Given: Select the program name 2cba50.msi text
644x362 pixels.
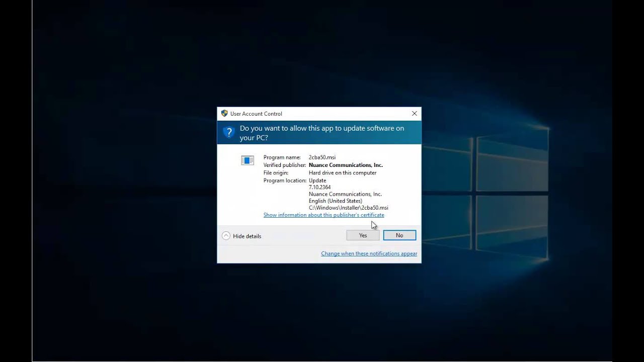Looking at the screenshot, I should click(x=322, y=157).
